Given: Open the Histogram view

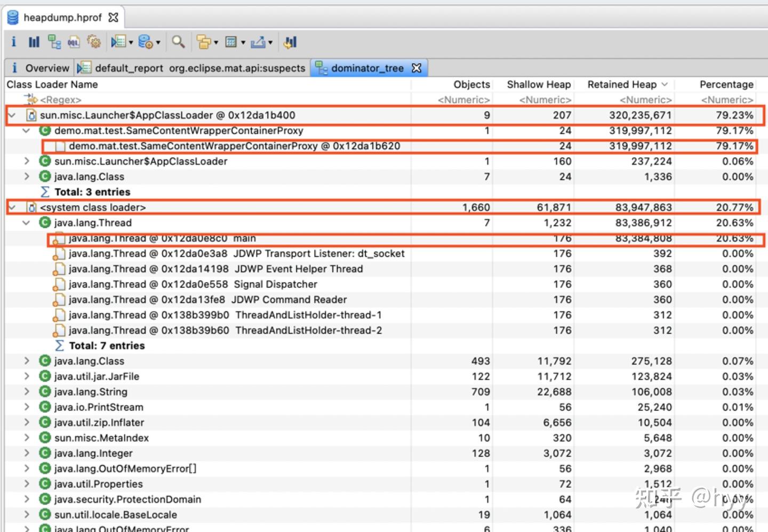Looking at the screenshot, I should [x=34, y=42].
